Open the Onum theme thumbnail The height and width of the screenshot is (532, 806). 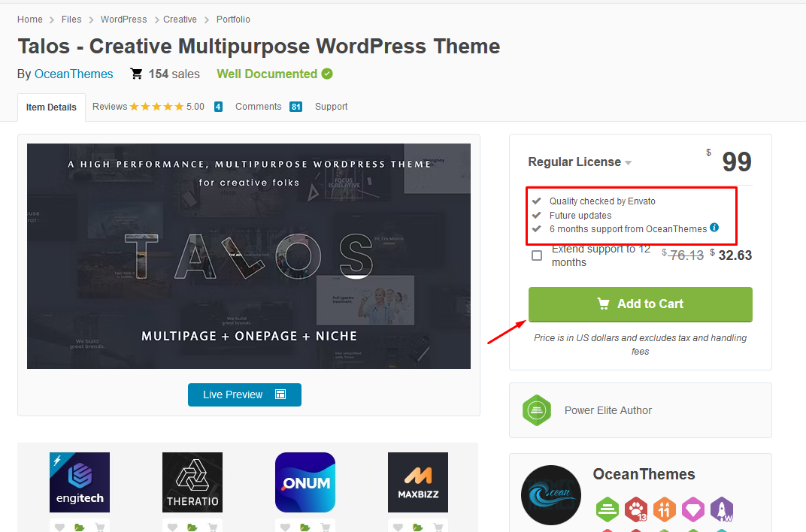coord(305,482)
